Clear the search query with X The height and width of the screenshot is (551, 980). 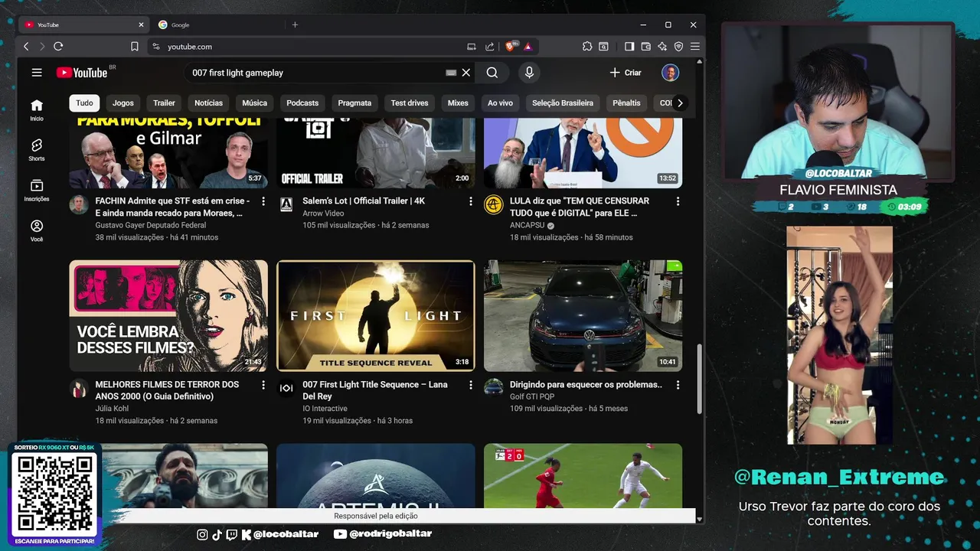pyautogui.click(x=465, y=73)
